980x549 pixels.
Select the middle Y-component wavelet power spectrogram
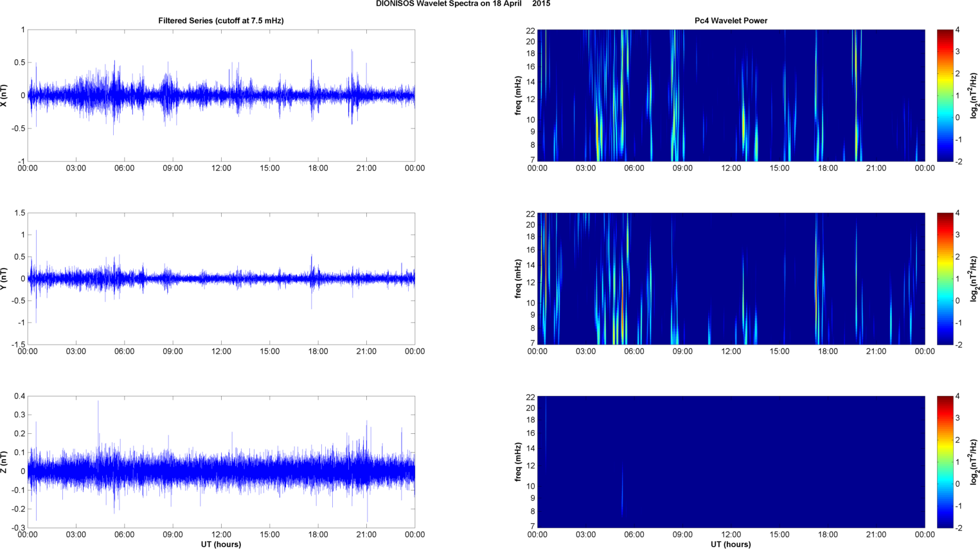point(731,278)
